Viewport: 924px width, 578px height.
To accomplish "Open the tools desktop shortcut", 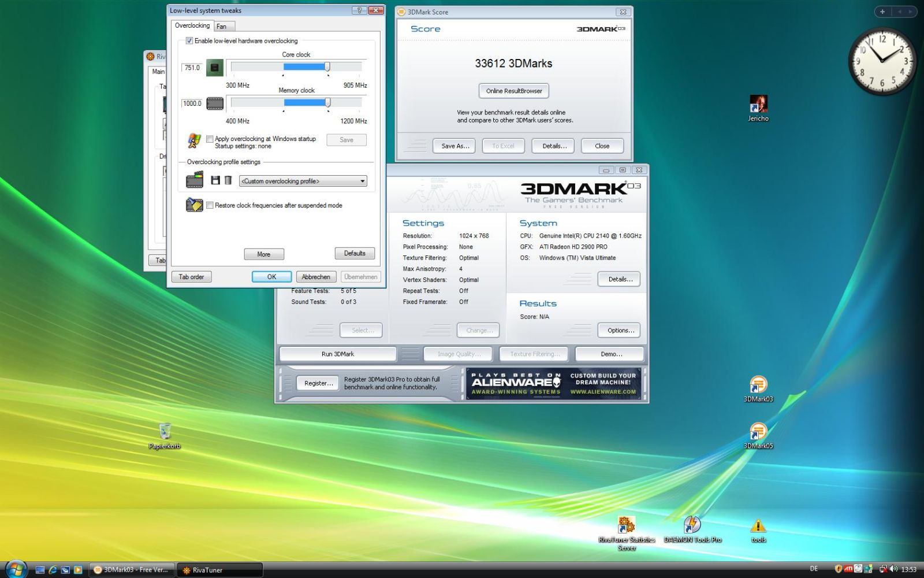I will click(x=758, y=531).
